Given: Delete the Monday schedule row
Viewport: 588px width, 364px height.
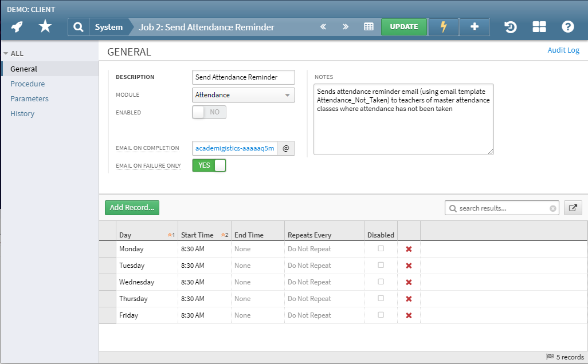Looking at the screenshot, I should [409, 249].
